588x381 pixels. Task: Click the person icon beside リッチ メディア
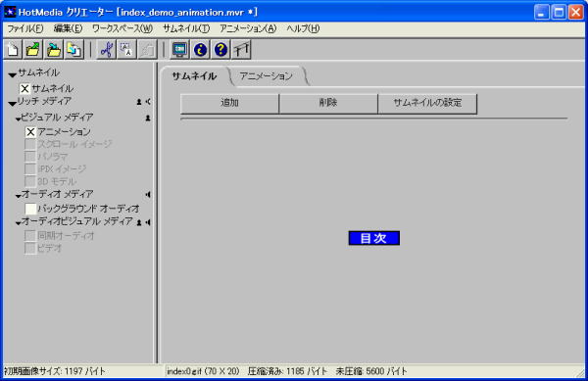[x=139, y=102]
